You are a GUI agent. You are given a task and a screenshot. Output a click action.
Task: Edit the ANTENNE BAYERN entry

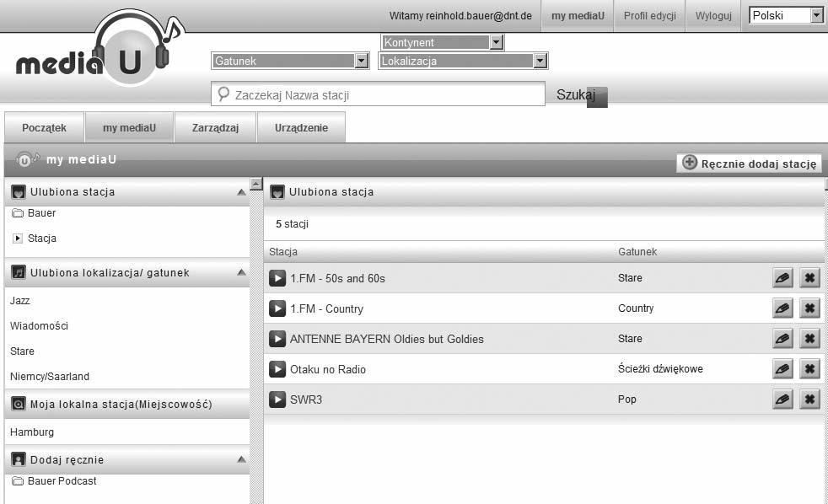coord(782,338)
